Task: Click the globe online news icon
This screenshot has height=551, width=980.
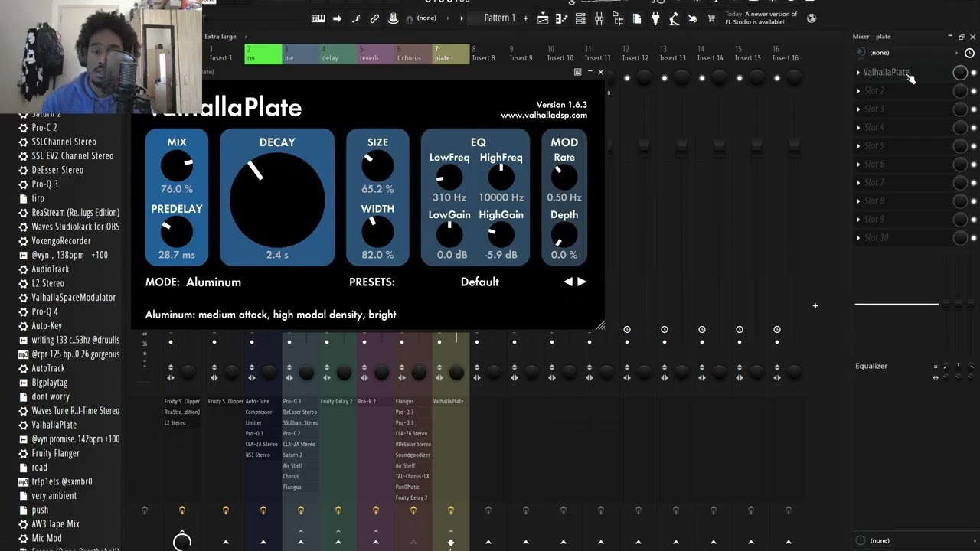Action: click(812, 18)
